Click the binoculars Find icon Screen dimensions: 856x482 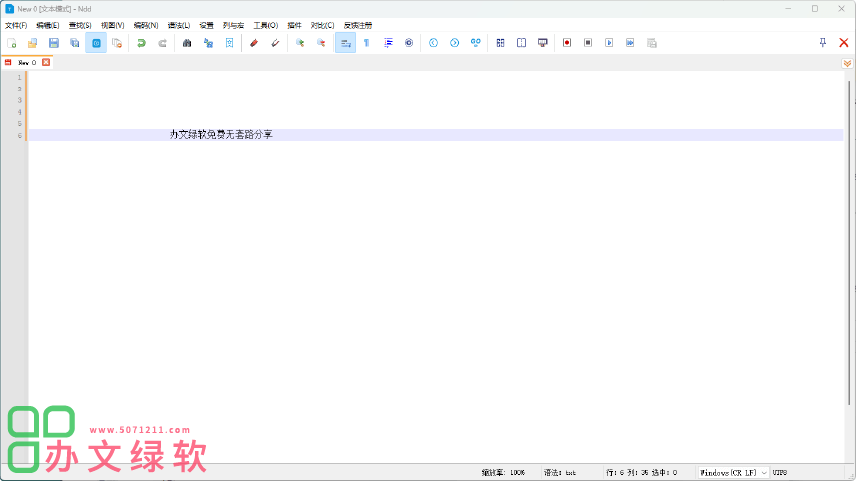186,43
